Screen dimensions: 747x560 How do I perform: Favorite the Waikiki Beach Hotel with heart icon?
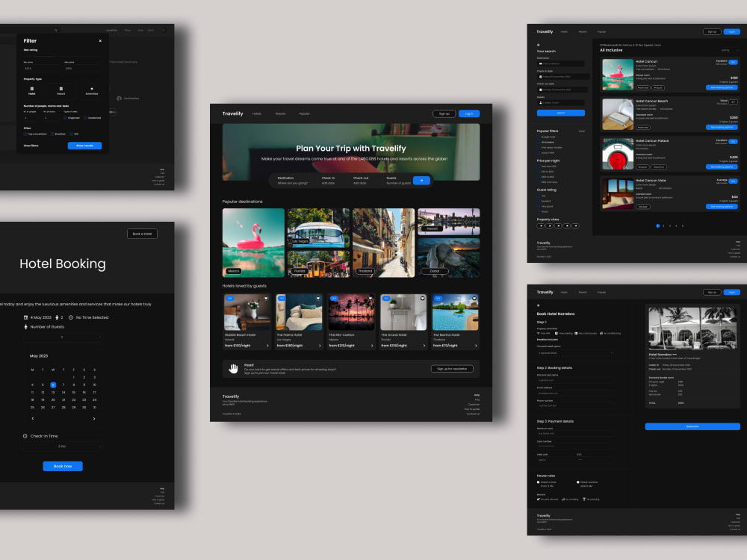266,299
